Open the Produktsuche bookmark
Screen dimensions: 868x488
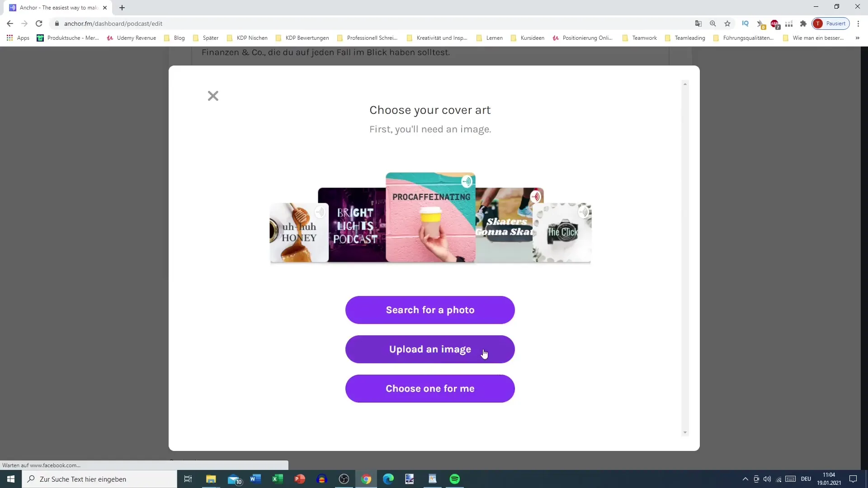68,38
